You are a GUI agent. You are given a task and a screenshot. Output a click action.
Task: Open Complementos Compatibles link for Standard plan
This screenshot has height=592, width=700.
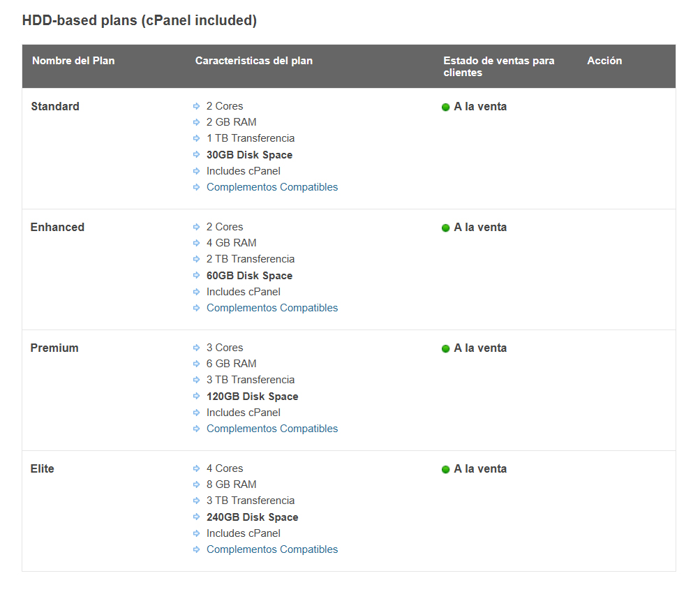pos(271,187)
